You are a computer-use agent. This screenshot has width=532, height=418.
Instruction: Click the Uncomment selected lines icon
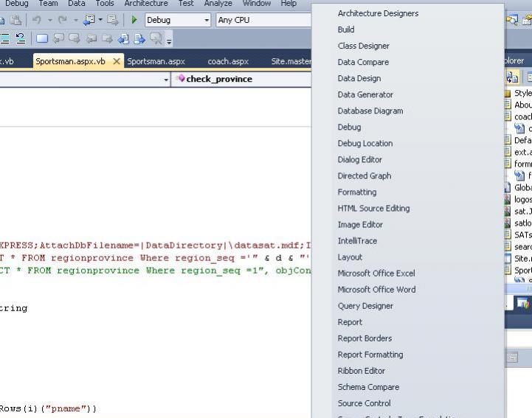[x=21, y=38]
